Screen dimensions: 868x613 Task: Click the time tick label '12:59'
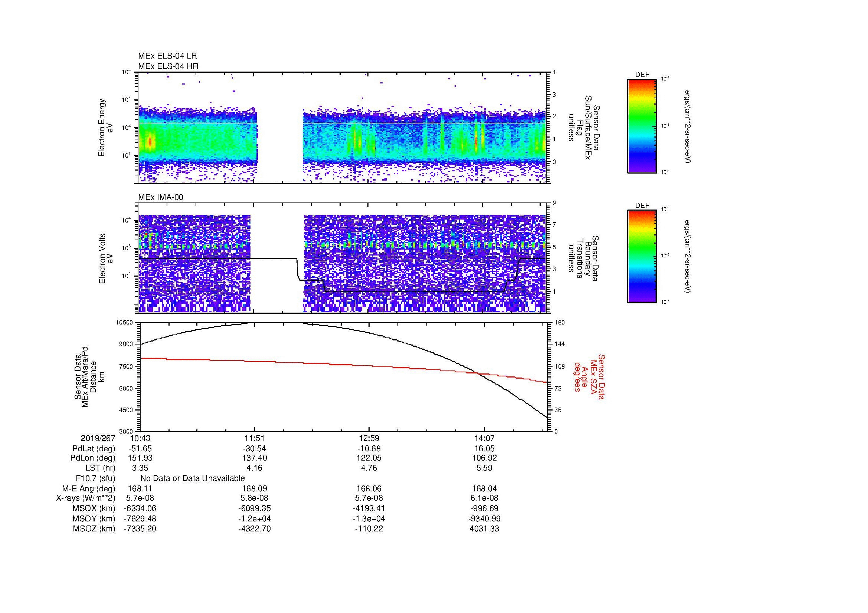click(x=369, y=438)
